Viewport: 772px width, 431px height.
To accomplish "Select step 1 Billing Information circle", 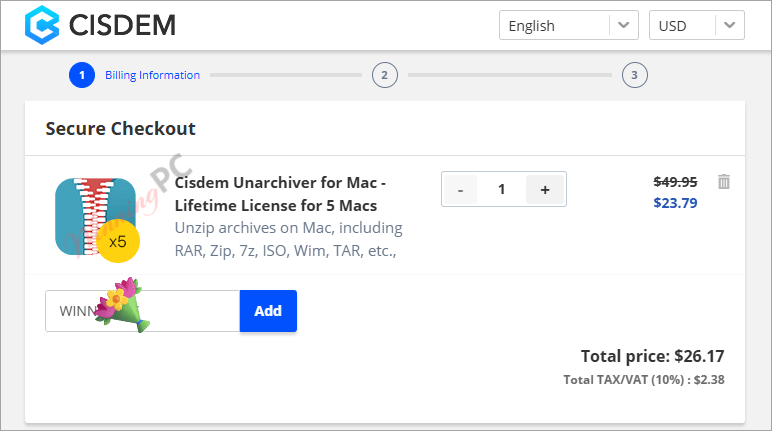I will [82, 75].
